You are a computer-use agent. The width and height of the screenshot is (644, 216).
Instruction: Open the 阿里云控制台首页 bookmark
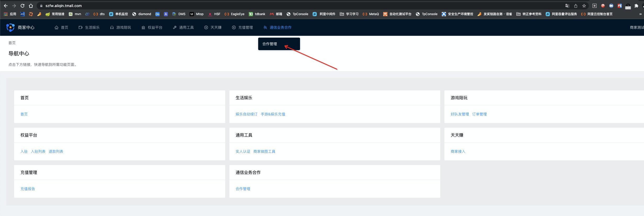[x=597, y=14]
